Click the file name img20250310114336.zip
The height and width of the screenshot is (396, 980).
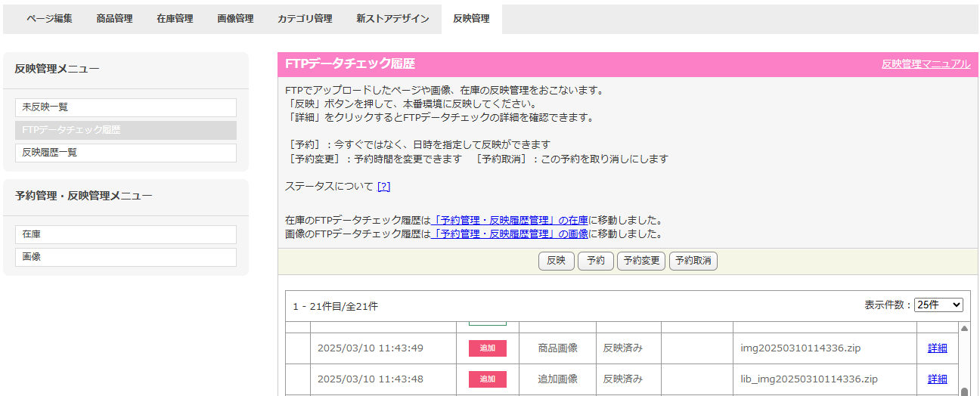pyautogui.click(x=801, y=348)
